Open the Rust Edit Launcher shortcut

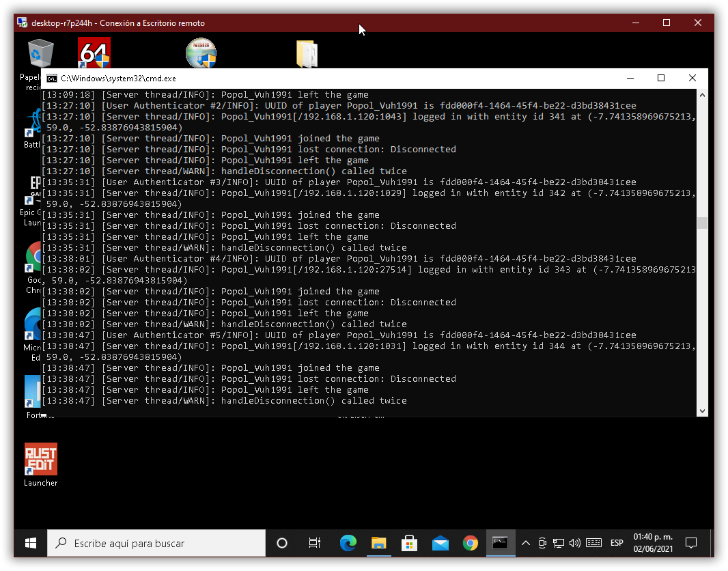(x=41, y=460)
